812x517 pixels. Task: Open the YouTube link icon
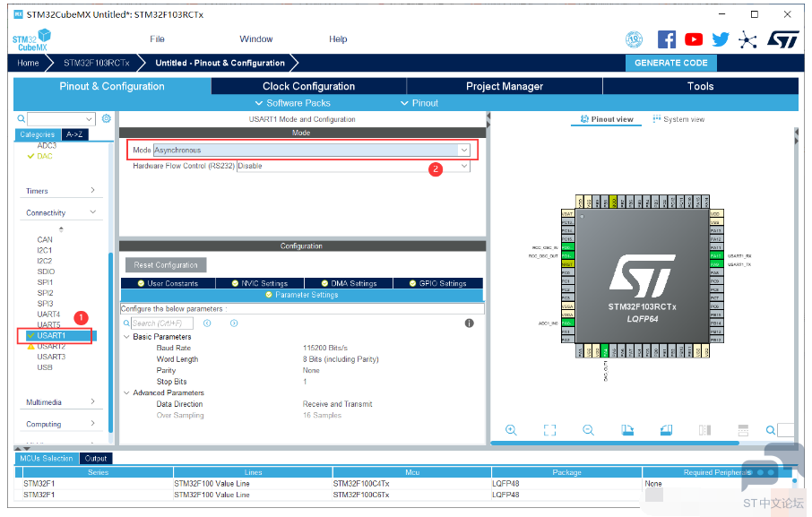[x=694, y=39]
